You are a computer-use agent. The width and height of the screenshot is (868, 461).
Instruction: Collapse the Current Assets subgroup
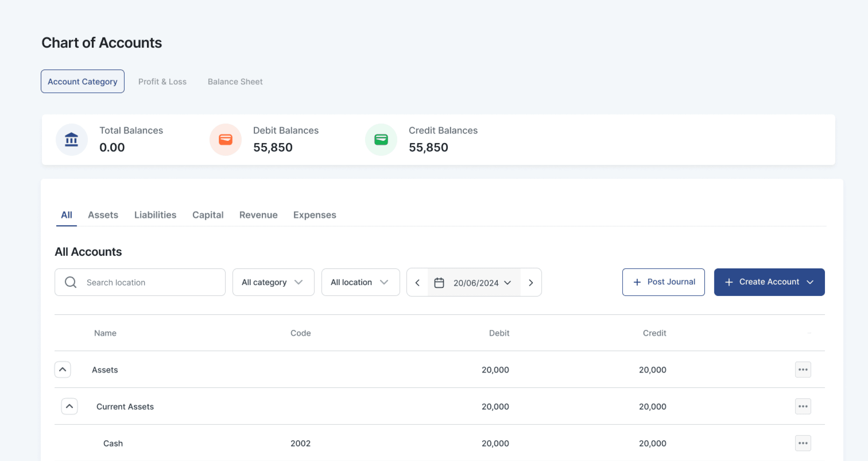point(69,406)
